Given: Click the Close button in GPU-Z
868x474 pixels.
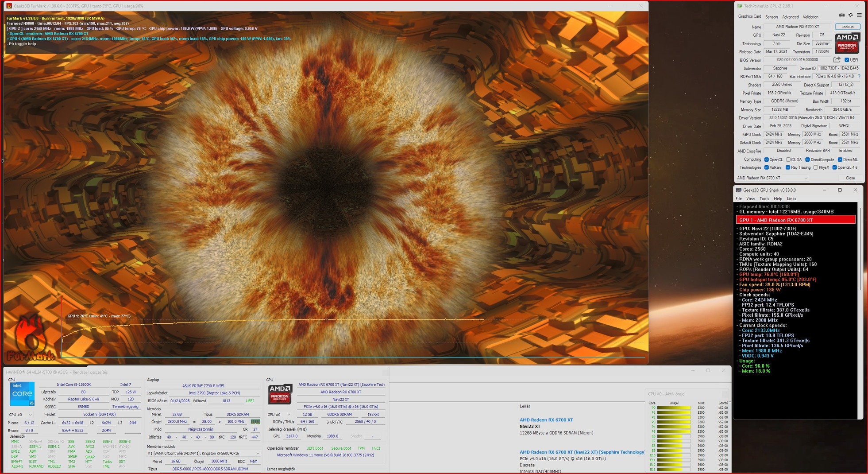Looking at the screenshot, I should 850,178.
